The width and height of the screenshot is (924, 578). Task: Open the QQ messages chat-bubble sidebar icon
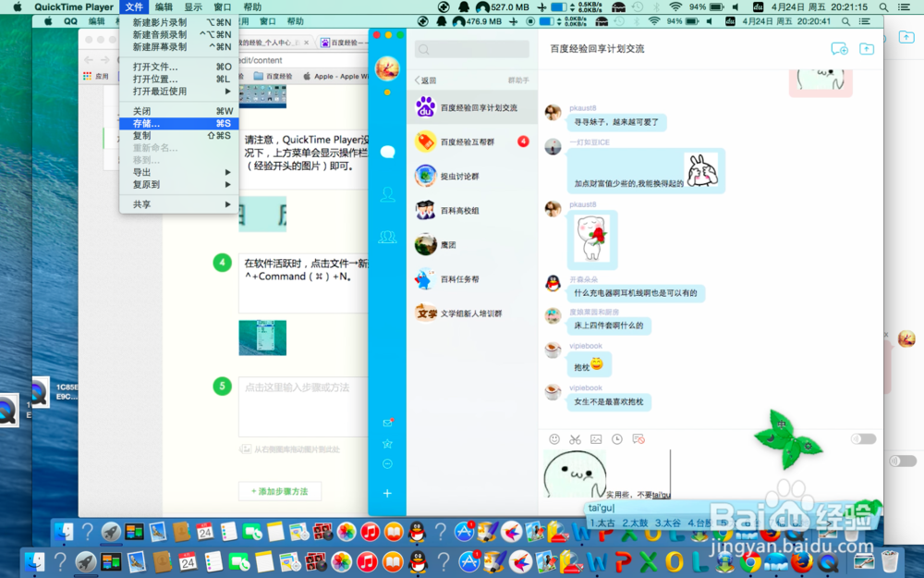387,153
